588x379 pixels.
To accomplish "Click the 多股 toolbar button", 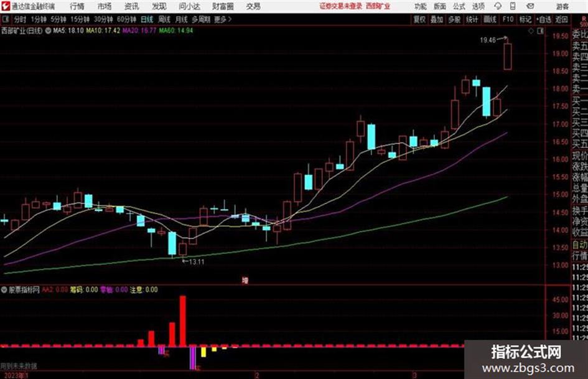I will click(x=454, y=19).
